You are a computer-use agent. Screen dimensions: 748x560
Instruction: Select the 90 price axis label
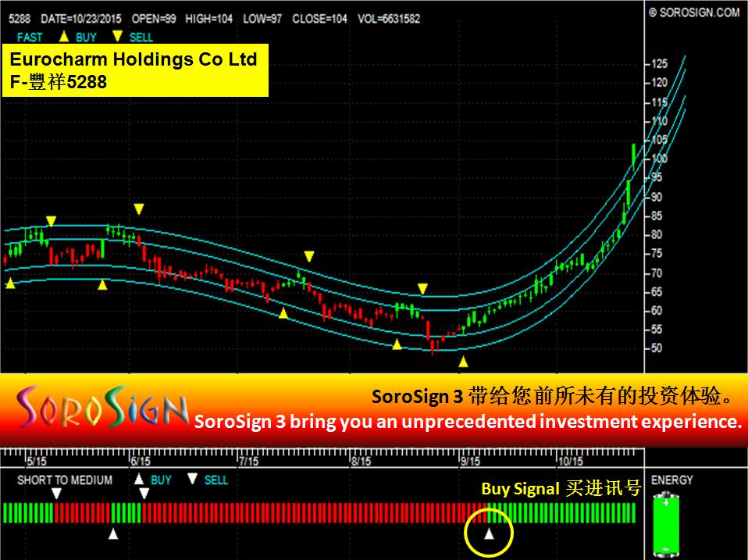(x=657, y=197)
